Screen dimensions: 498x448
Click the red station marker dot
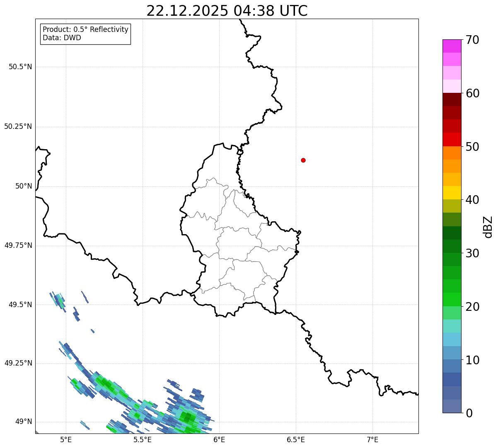(x=303, y=160)
